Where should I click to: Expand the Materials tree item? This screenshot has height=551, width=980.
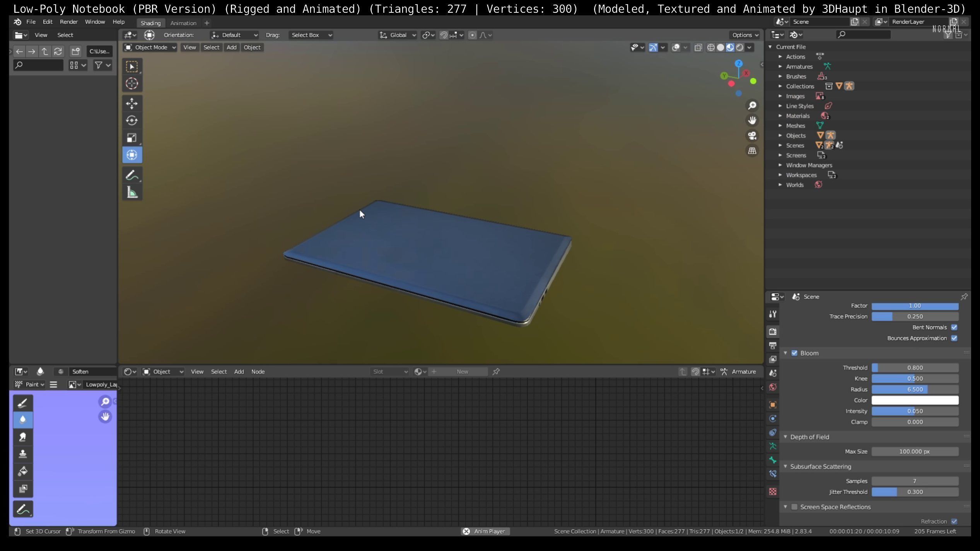click(780, 116)
